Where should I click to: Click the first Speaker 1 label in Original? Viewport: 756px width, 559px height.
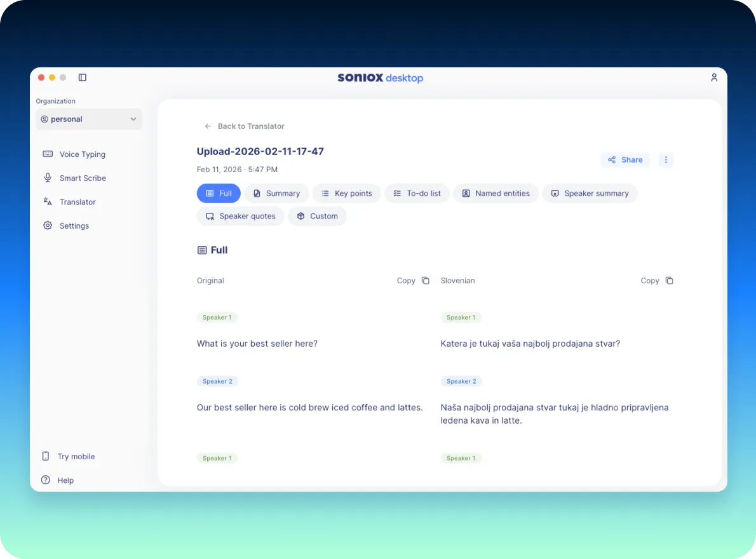(217, 318)
